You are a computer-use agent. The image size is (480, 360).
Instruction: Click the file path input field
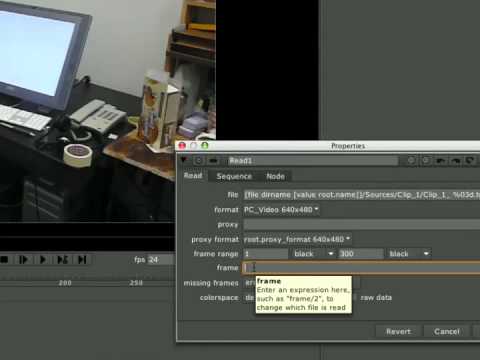pos(362,195)
